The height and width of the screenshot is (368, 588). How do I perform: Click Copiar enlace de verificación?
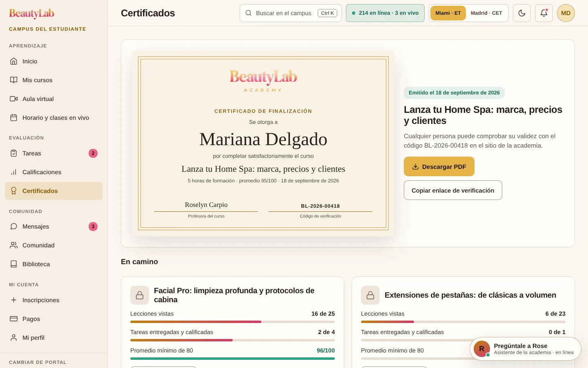point(453,190)
